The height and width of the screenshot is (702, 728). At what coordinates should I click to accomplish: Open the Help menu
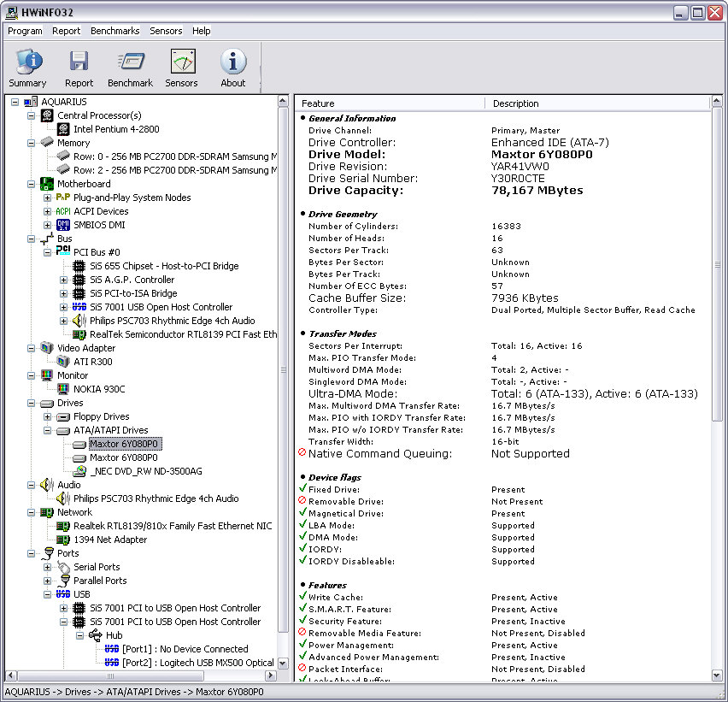(202, 31)
